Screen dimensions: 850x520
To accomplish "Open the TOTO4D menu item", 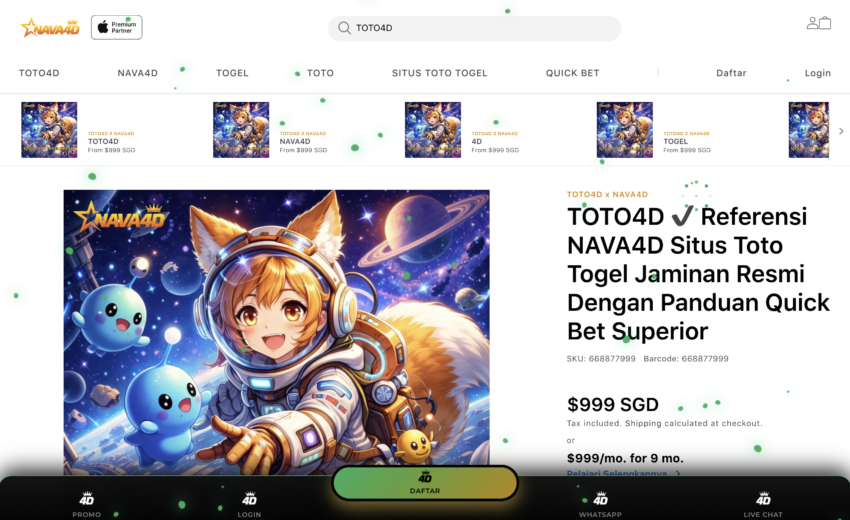I will 39,73.
